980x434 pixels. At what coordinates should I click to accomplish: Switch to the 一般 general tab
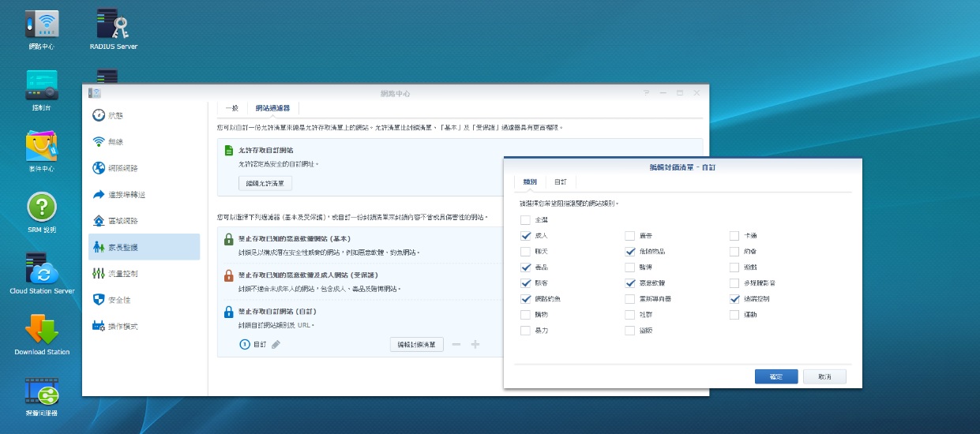pos(231,108)
